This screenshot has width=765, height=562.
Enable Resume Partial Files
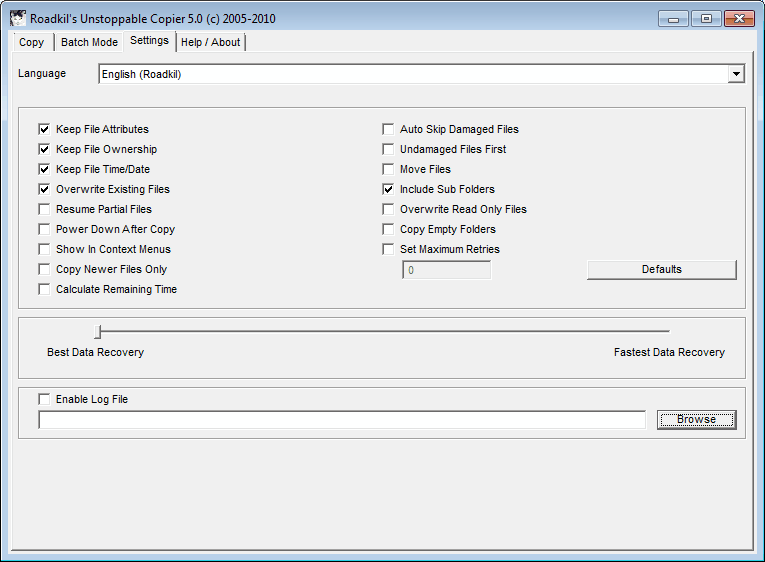[x=44, y=209]
